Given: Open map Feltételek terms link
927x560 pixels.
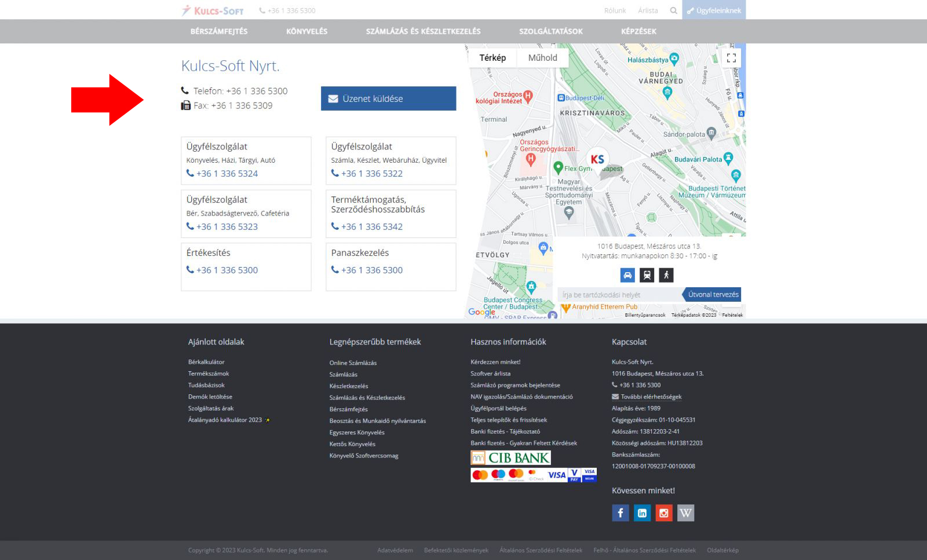Looking at the screenshot, I should tap(732, 315).
